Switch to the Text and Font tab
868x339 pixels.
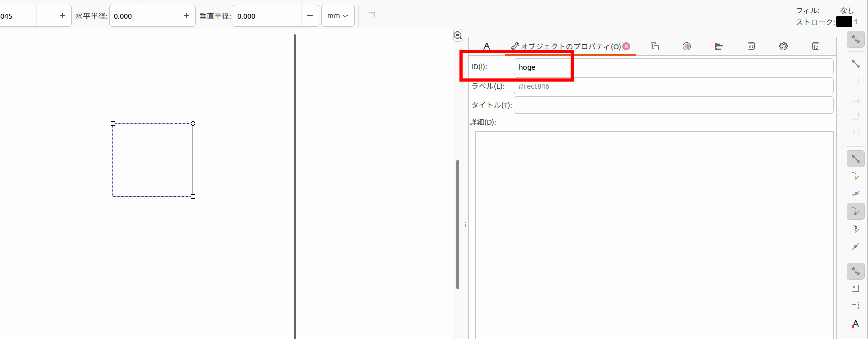click(486, 46)
